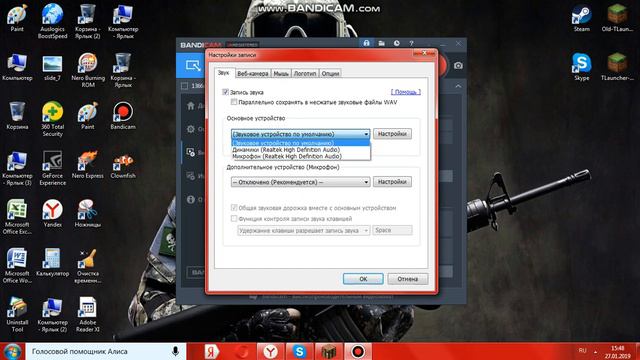This screenshot has height=360, width=640.
Task: Choose Динамики (Realtek High Definition Audio)
Action: (301, 150)
